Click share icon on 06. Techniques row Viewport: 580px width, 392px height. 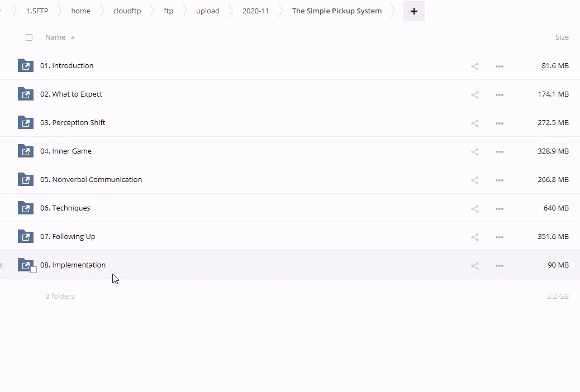click(474, 208)
